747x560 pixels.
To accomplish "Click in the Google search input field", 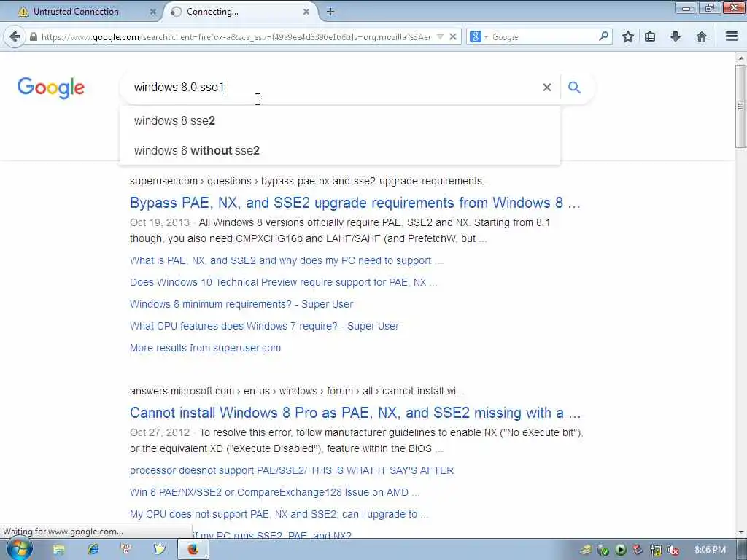I will click(333, 87).
